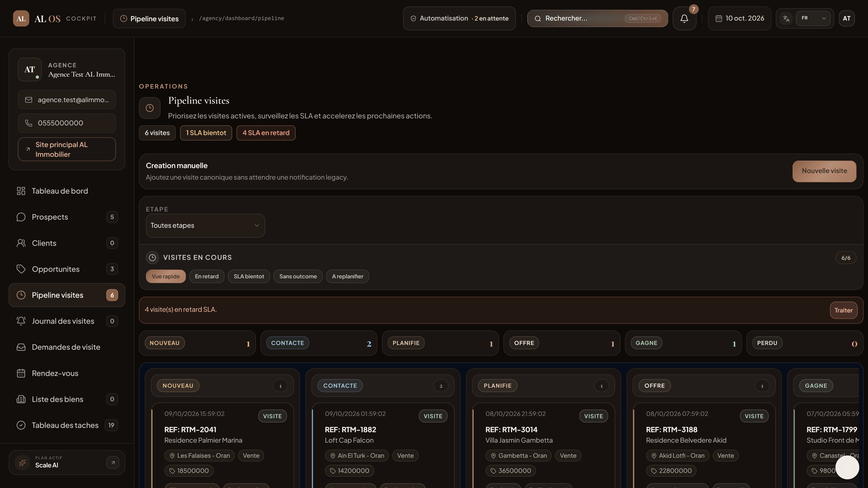Select the NOUVEAU stage summary card
The height and width of the screenshot is (488, 868).
click(x=198, y=343)
